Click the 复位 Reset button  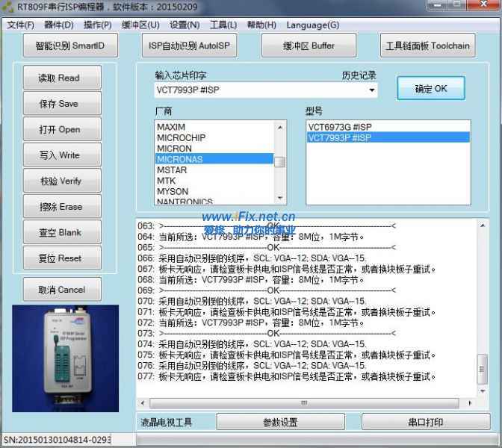point(62,258)
